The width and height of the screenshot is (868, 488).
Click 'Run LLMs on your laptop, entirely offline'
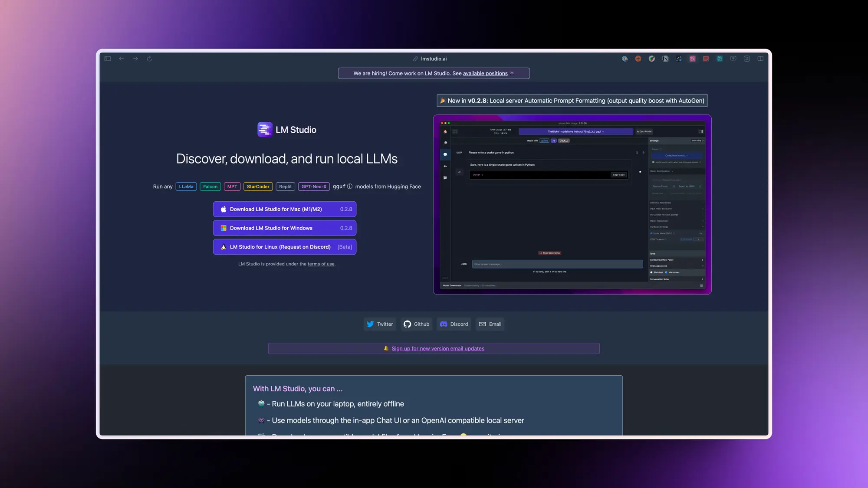click(338, 404)
